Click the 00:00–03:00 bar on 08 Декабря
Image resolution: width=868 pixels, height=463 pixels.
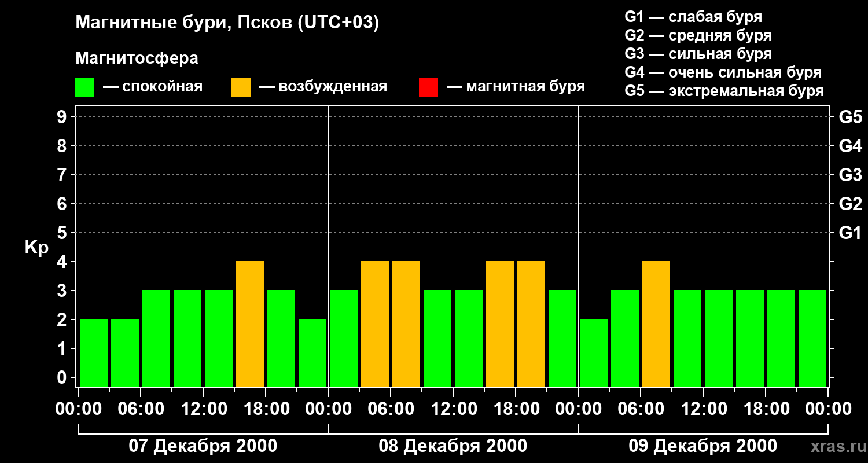coord(344,338)
